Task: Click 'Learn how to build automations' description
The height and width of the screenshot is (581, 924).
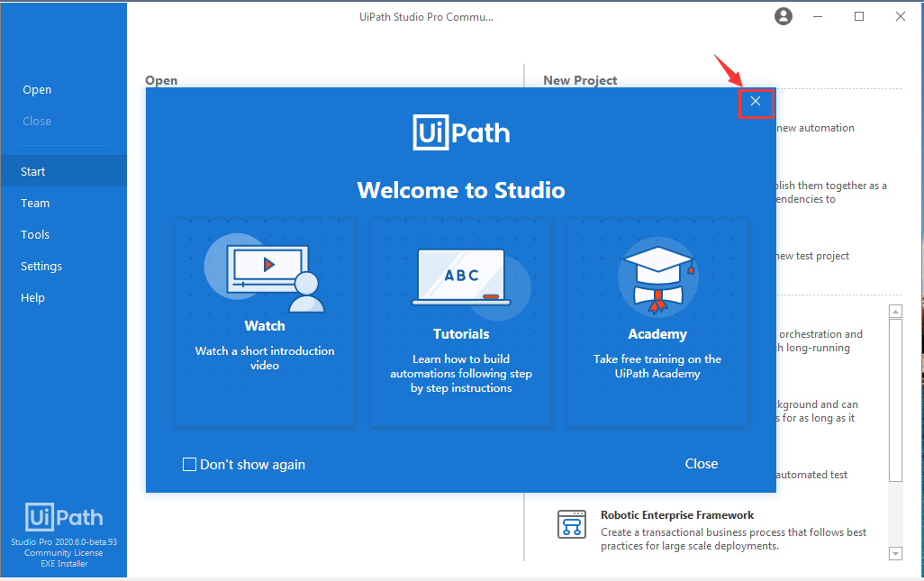Action: (461, 373)
